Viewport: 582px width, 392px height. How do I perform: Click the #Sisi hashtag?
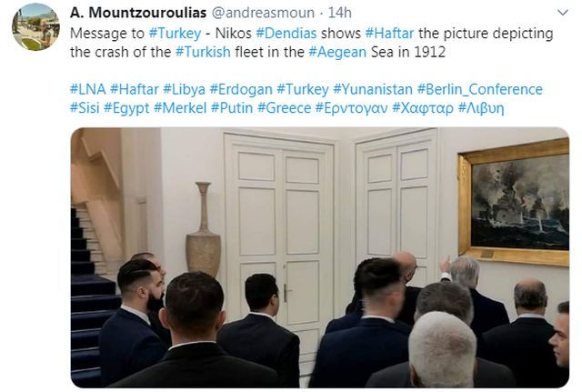click(85, 108)
